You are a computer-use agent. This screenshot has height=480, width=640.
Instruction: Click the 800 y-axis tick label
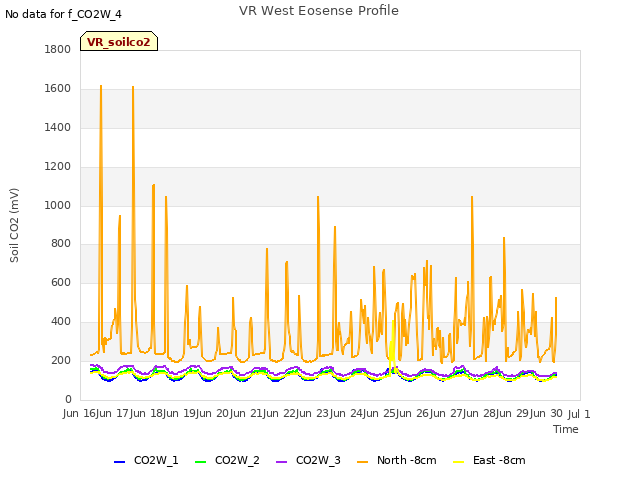(x=61, y=244)
